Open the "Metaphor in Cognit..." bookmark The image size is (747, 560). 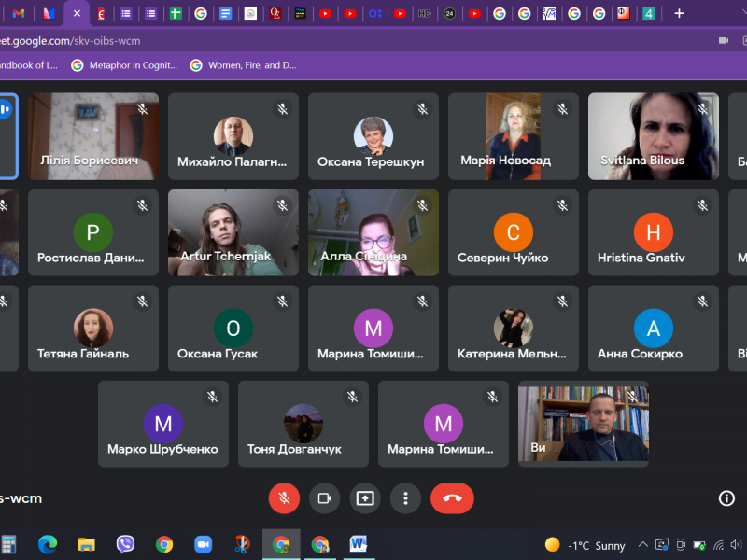[117, 65]
